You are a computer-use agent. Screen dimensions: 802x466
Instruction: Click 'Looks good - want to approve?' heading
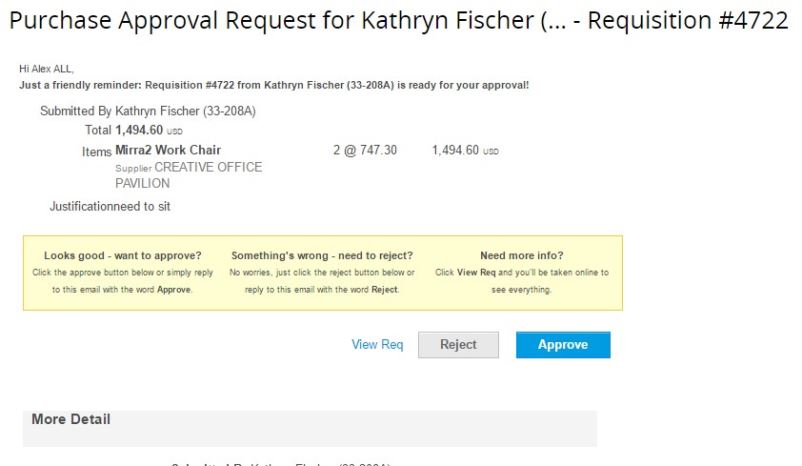pyautogui.click(x=122, y=256)
